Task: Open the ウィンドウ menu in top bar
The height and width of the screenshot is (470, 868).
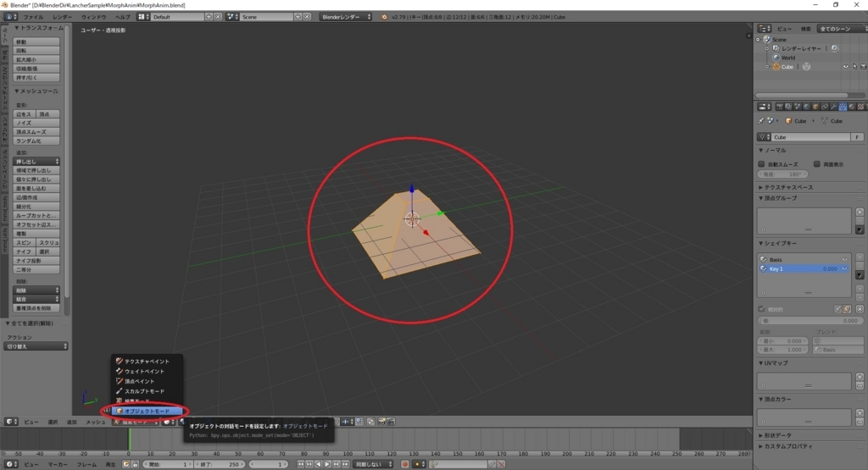Action: (x=93, y=17)
